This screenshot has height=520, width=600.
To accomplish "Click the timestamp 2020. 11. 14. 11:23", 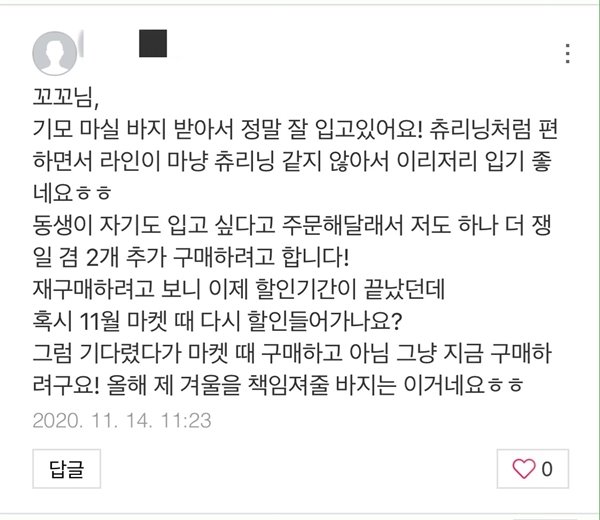I will pos(122,421).
